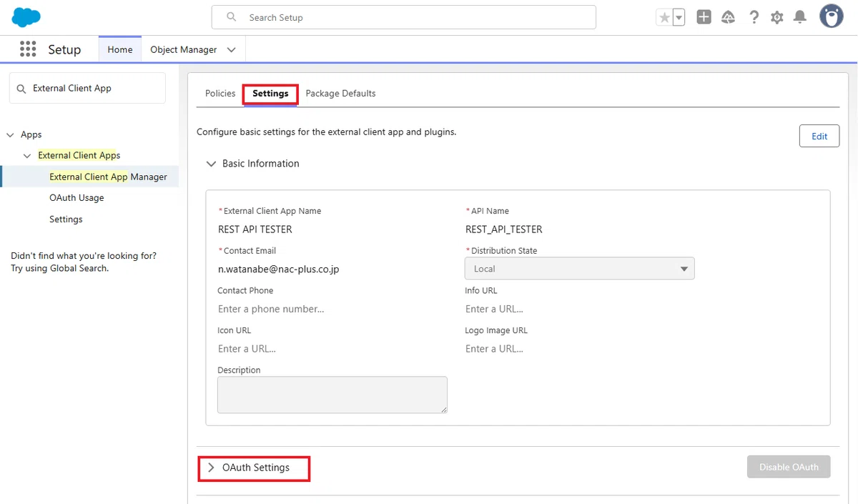Switch to the Policies tab

220,94
